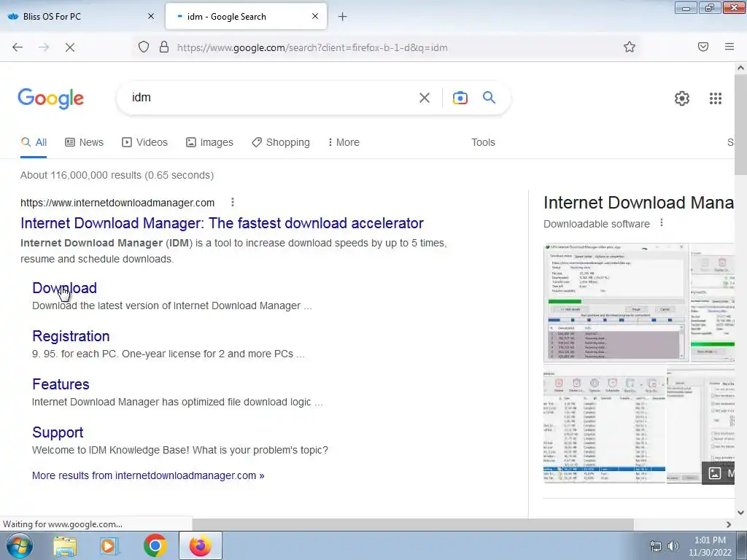Screen dimensions: 747x560
Task: Open the Windows Start menu
Action: (x=20, y=545)
